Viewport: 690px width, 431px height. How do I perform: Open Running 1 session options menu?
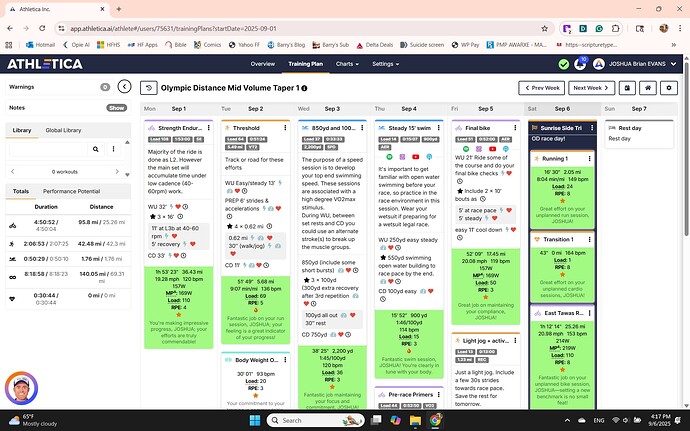tap(590, 158)
